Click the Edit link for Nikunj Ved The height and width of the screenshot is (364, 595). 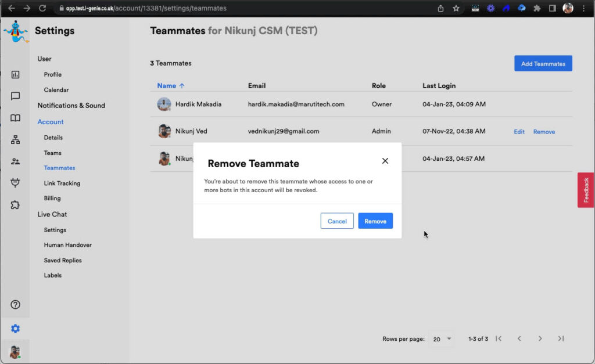(519, 132)
